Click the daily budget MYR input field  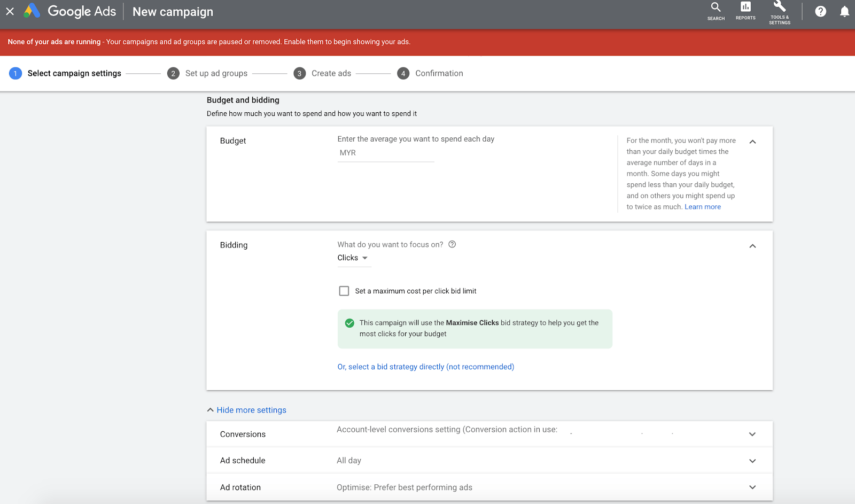(x=386, y=153)
